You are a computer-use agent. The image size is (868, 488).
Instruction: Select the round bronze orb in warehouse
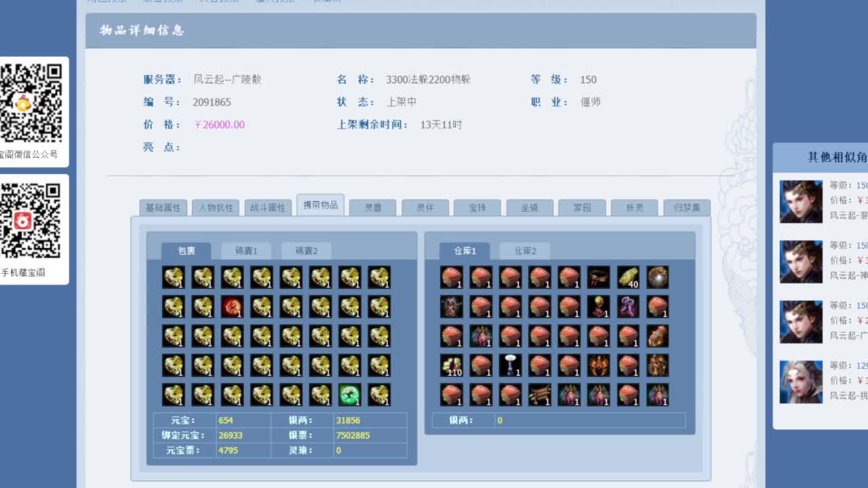pyautogui.click(x=658, y=277)
